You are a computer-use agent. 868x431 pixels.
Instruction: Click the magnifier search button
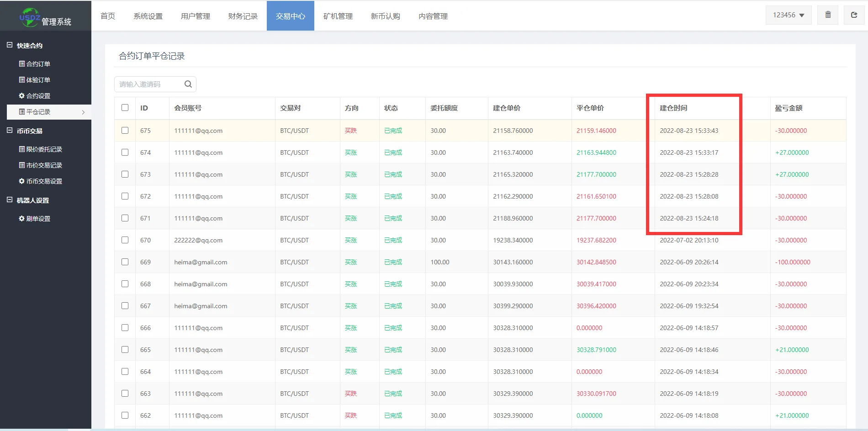click(188, 84)
